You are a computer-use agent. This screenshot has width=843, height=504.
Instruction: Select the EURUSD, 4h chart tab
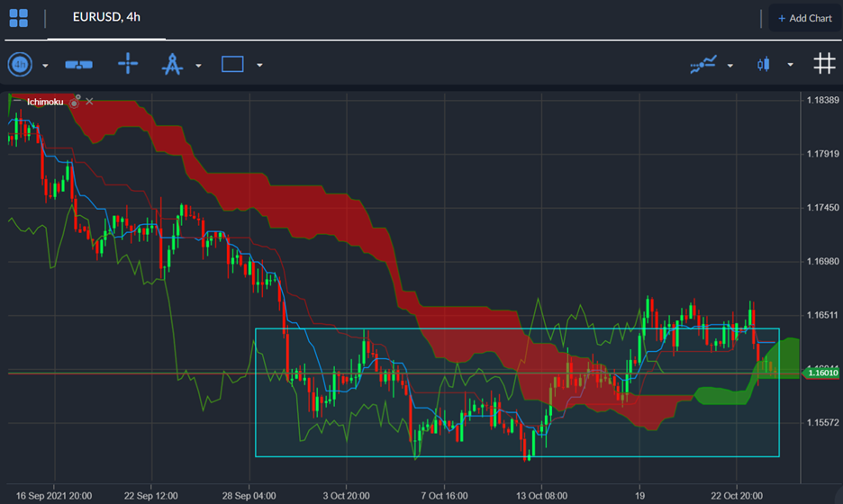106,17
